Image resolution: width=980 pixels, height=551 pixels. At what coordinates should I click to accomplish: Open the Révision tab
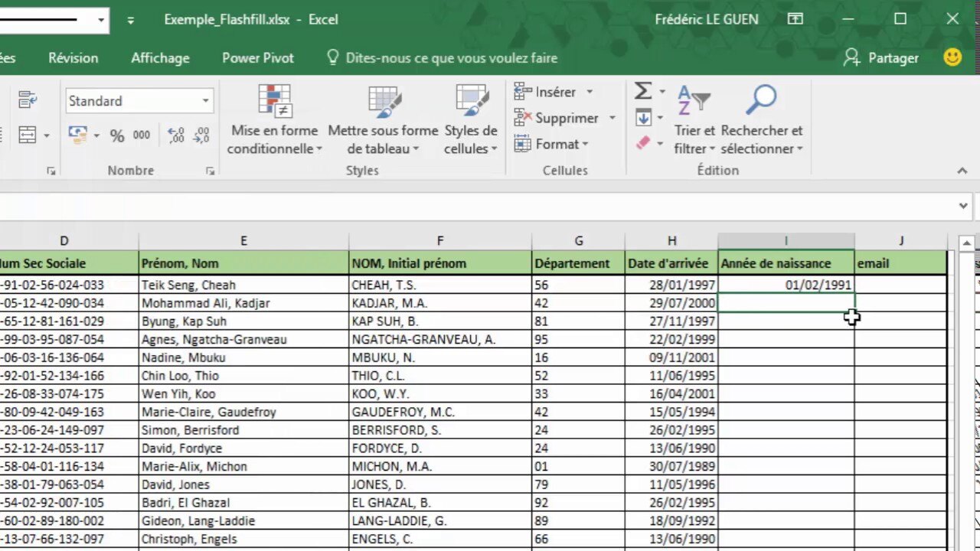click(x=73, y=58)
